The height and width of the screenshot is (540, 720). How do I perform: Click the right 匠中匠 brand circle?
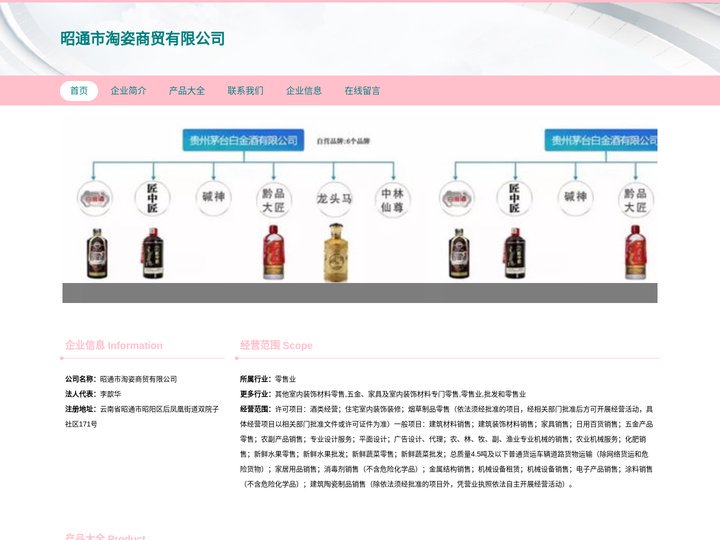pyautogui.click(x=514, y=198)
